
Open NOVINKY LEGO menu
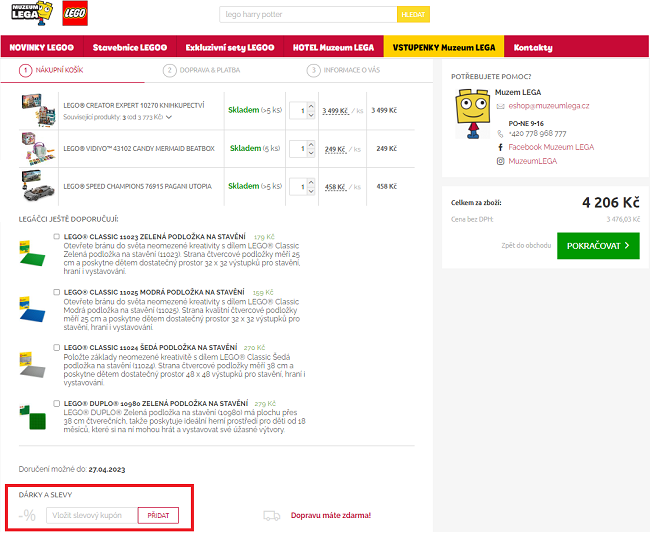(42, 47)
